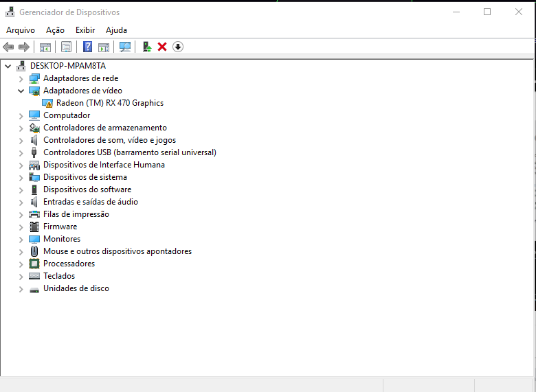The height and width of the screenshot is (392, 536).
Task: Collapse Adaptadores de vídeo node
Action: 21,91
